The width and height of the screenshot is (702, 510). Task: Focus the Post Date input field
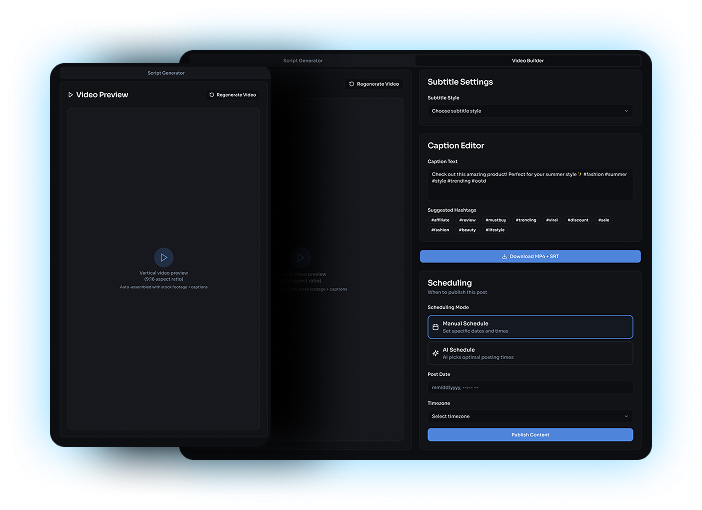coord(530,387)
